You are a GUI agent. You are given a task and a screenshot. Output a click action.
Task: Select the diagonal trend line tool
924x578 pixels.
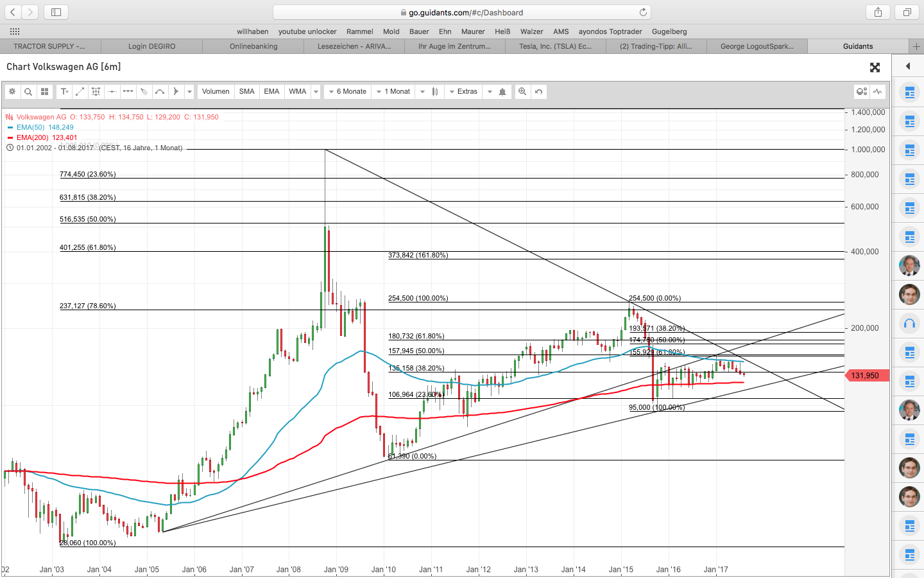(x=80, y=92)
